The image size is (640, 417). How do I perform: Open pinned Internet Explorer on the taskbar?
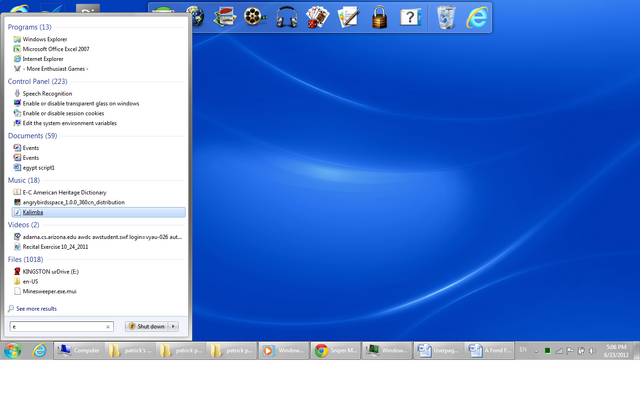pyautogui.click(x=40, y=350)
